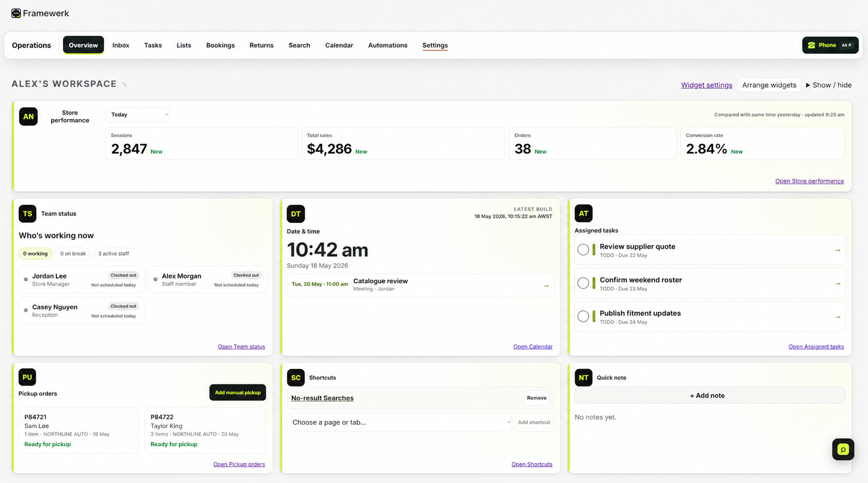Image resolution: width=868 pixels, height=483 pixels.
Task: Click the AN Store performance widget badge
Action: click(x=28, y=117)
